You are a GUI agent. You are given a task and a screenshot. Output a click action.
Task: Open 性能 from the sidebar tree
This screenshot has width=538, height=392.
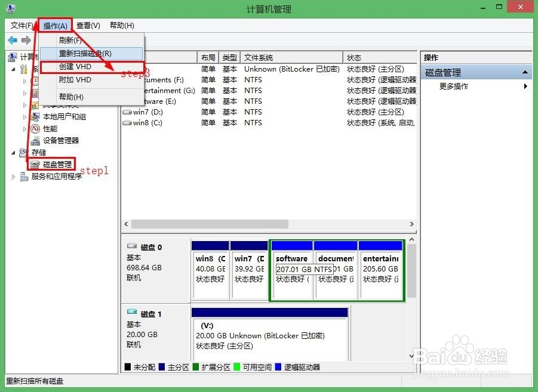[36, 128]
